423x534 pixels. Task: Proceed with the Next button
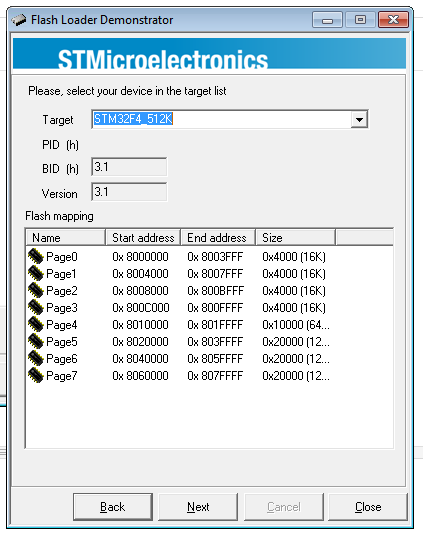click(x=198, y=507)
